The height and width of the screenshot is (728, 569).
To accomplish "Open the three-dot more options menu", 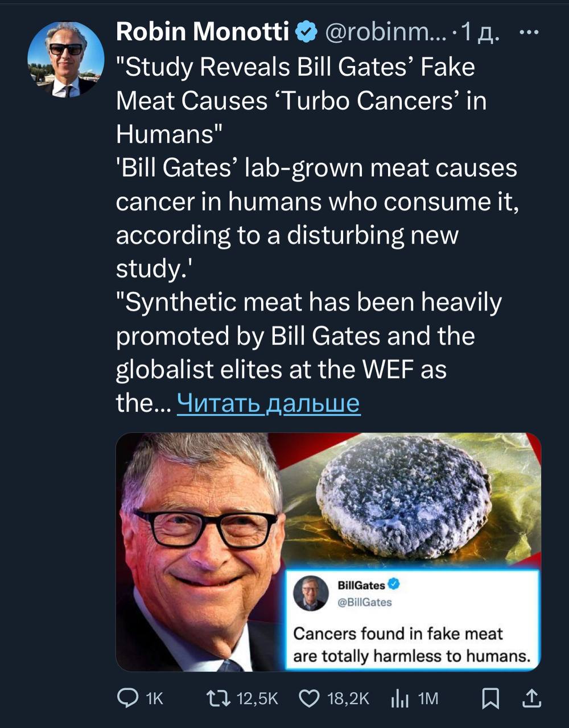I will [x=529, y=32].
